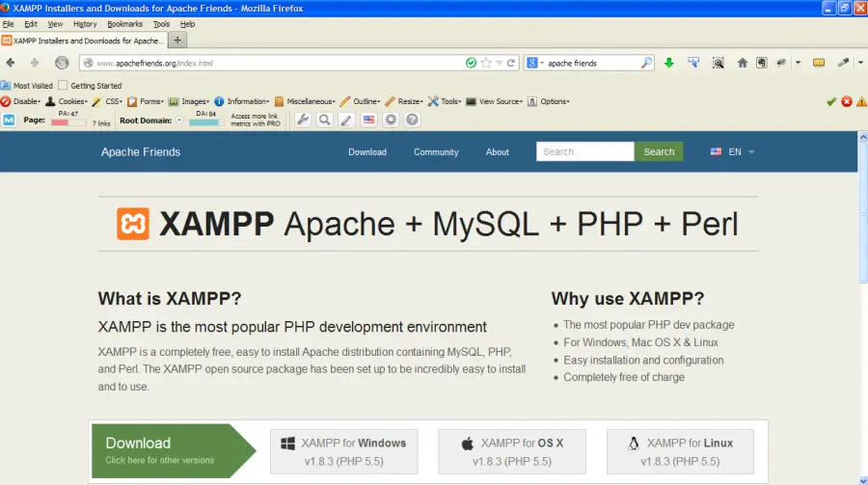The width and height of the screenshot is (868, 485).
Task: Open the Web Developer Disable menu
Action: (21, 101)
